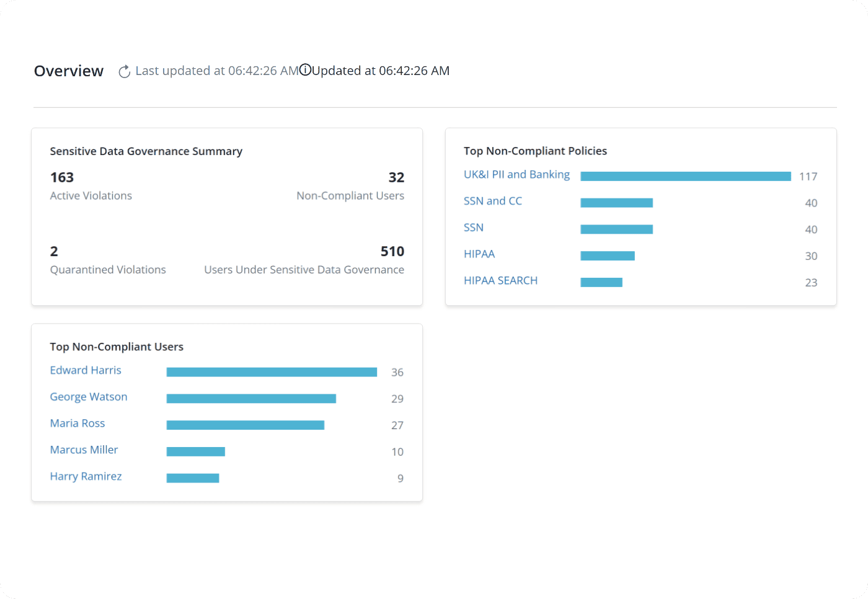Click the 32 Non-Compliant Users count

point(396,177)
